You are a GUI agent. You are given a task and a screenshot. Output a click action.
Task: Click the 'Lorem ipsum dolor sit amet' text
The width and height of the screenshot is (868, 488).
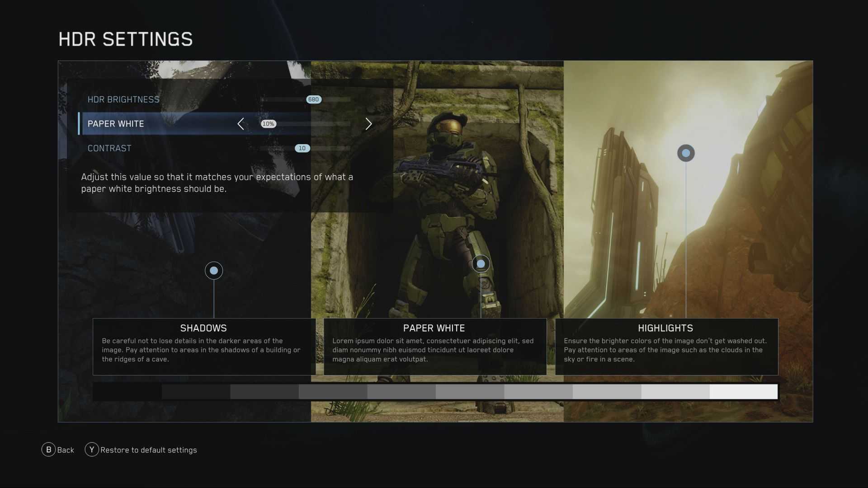(x=433, y=350)
